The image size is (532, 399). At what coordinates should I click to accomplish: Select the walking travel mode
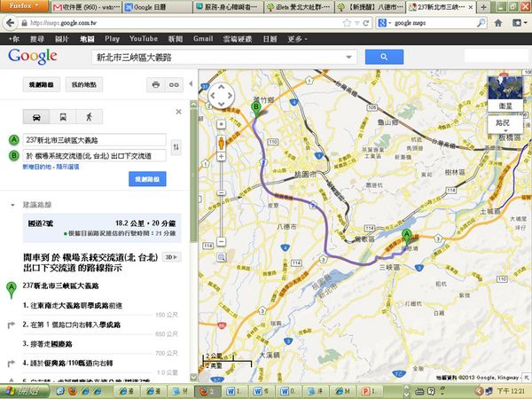click(90, 116)
